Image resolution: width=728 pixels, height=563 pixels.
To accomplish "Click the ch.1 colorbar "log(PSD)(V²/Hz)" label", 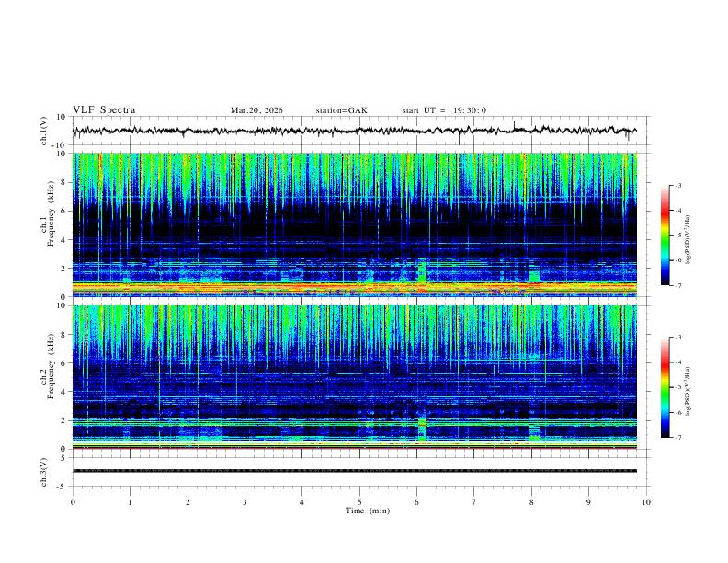I will tap(688, 240).
